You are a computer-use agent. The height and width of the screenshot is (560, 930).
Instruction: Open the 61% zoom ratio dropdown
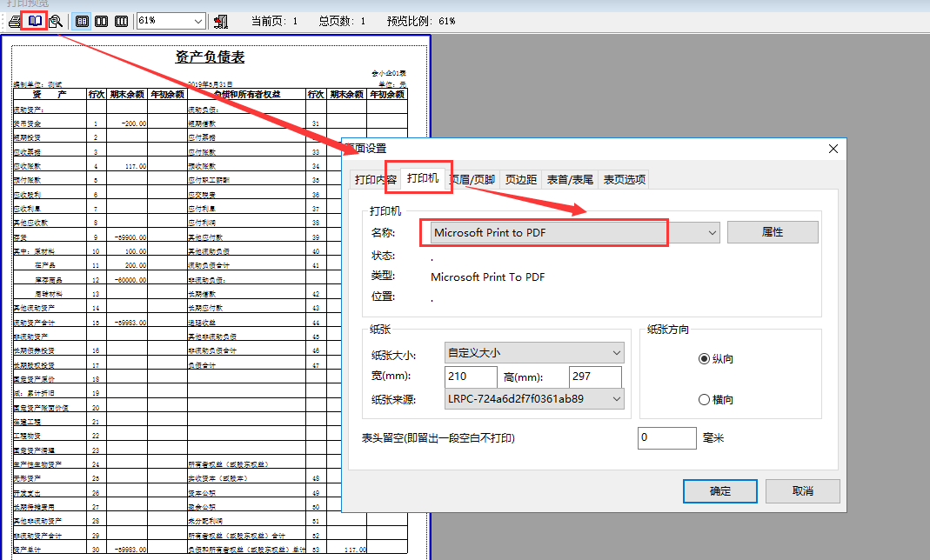click(x=171, y=22)
